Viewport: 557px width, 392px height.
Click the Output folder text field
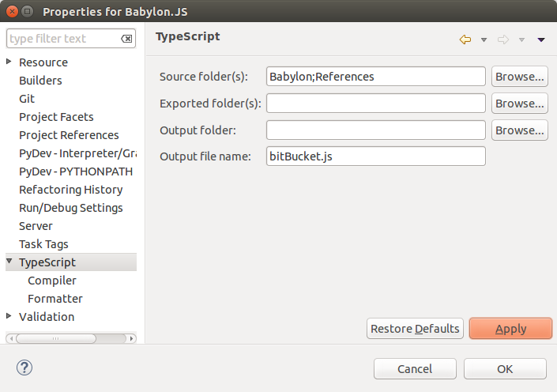376,130
